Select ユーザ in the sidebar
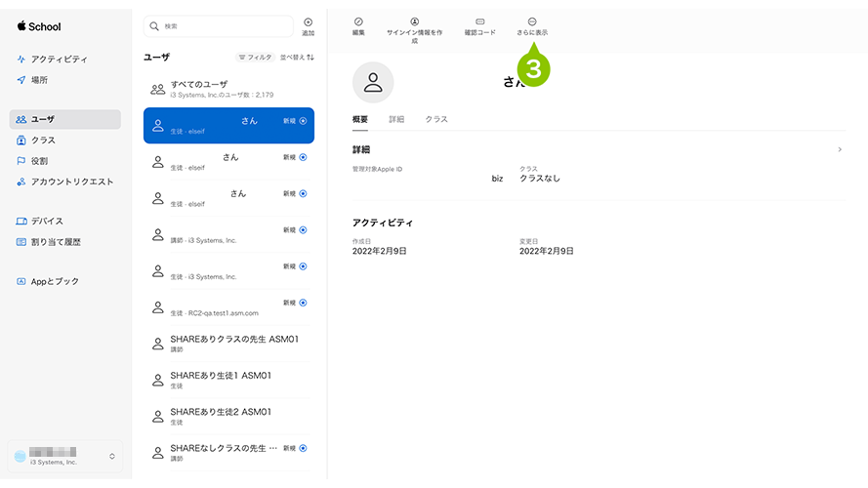 pyautogui.click(x=65, y=119)
